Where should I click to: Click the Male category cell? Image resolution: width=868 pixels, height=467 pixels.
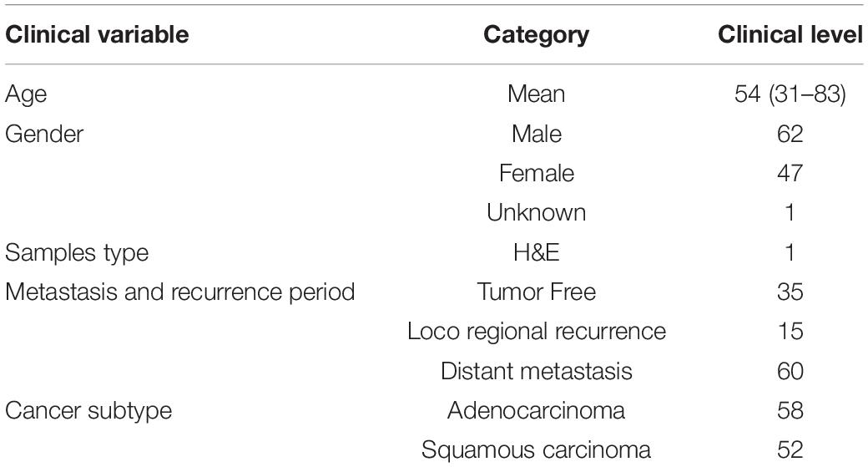click(537, 134)
